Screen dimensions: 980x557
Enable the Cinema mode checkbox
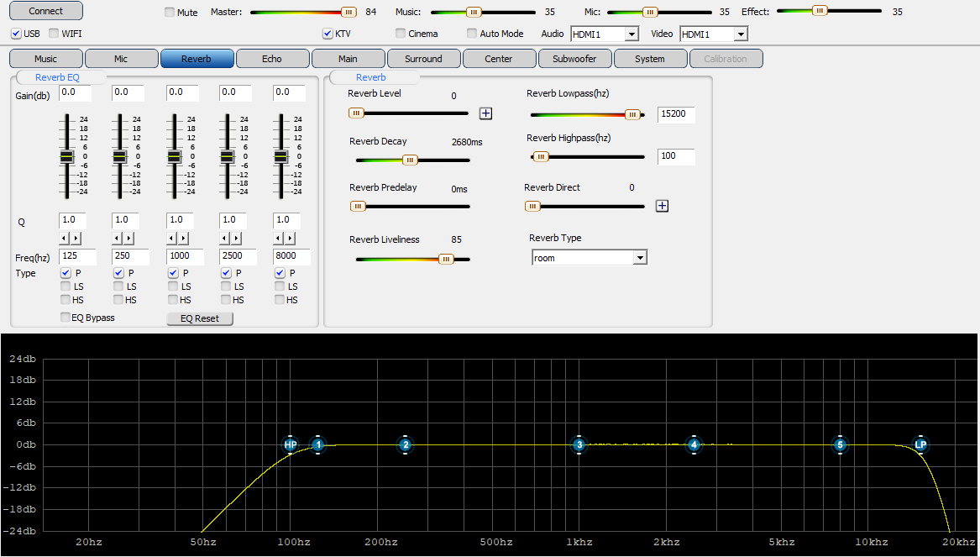click(x=401, y=34)
